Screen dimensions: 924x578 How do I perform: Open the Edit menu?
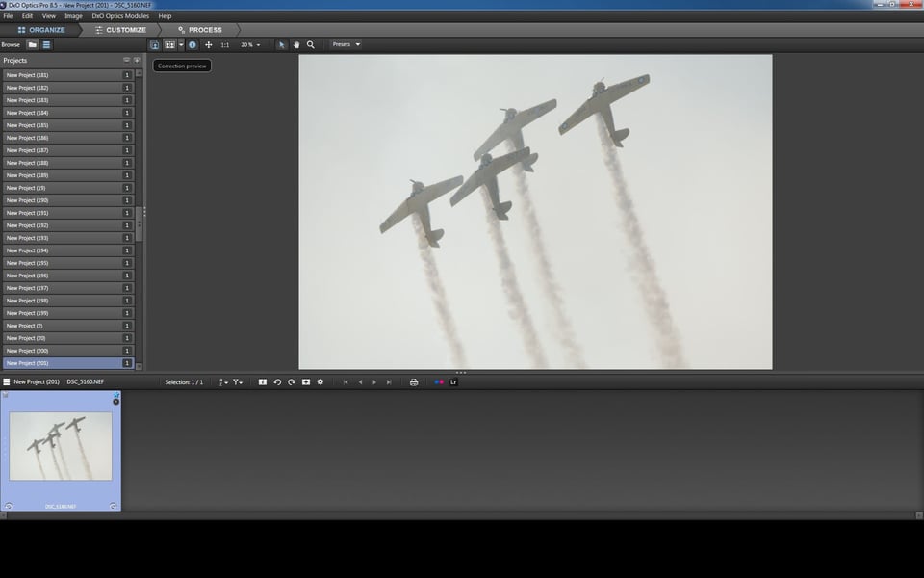click(x=27, y=16)
